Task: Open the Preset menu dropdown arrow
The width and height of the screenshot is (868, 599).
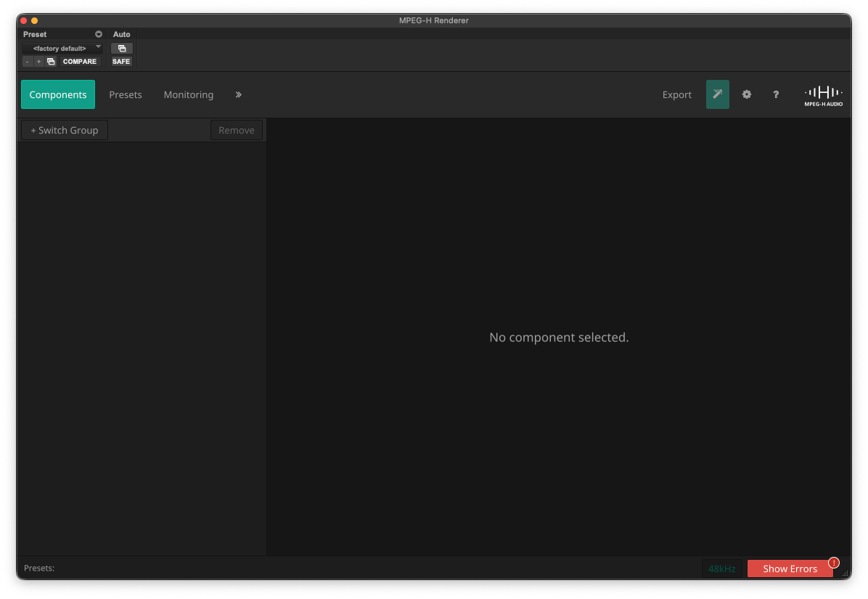Action: 99,34
